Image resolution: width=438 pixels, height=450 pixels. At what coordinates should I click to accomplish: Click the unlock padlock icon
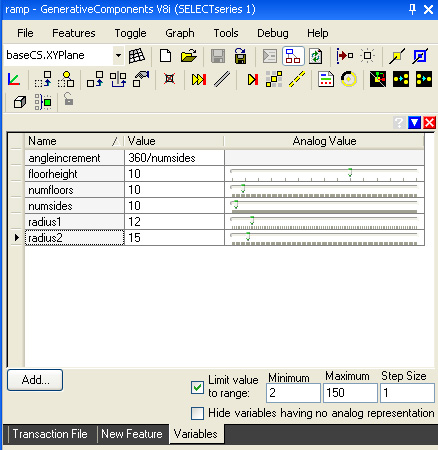pos(68,99)
